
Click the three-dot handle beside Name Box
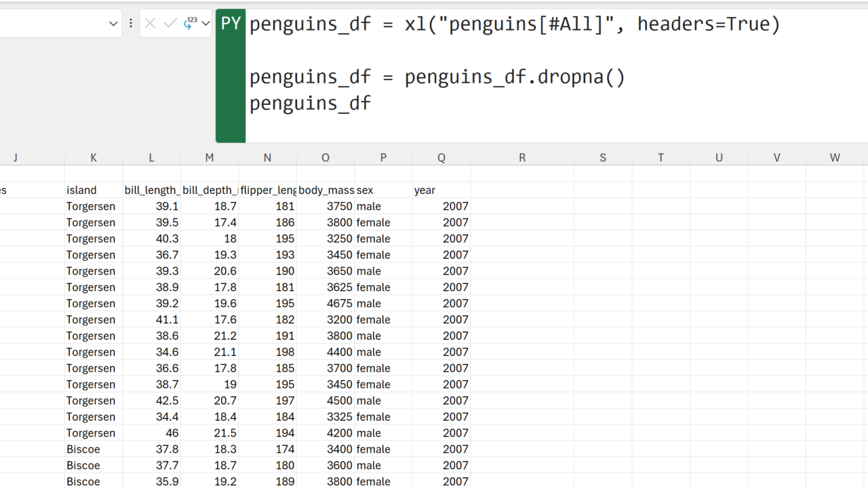[131, 24]
